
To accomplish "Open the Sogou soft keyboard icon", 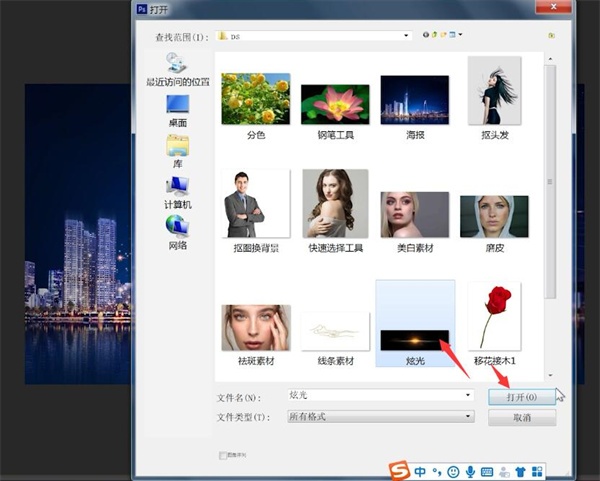I will tap(488, 471).
